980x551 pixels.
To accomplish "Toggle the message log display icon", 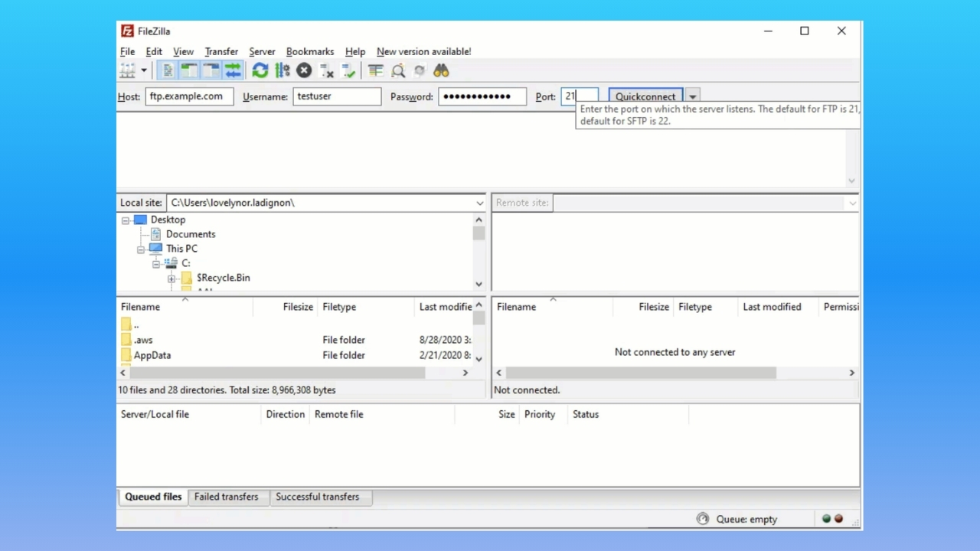I will (x=167, y=70).
